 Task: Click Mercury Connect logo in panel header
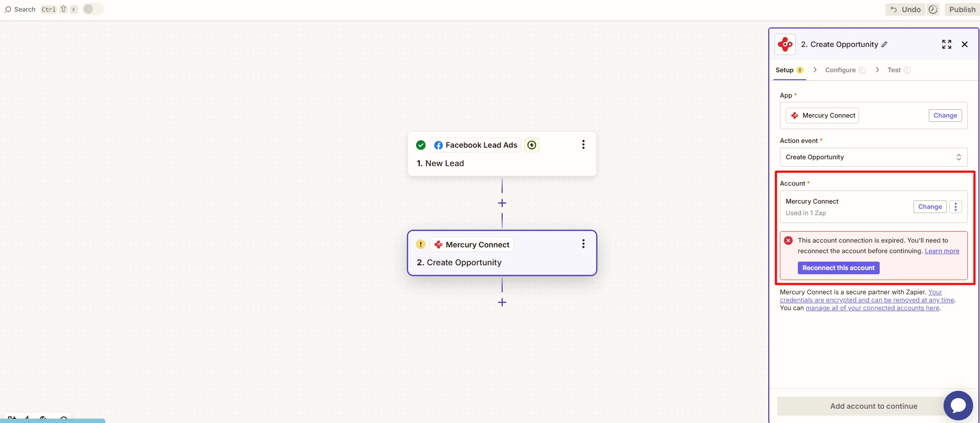coord(785,44)
